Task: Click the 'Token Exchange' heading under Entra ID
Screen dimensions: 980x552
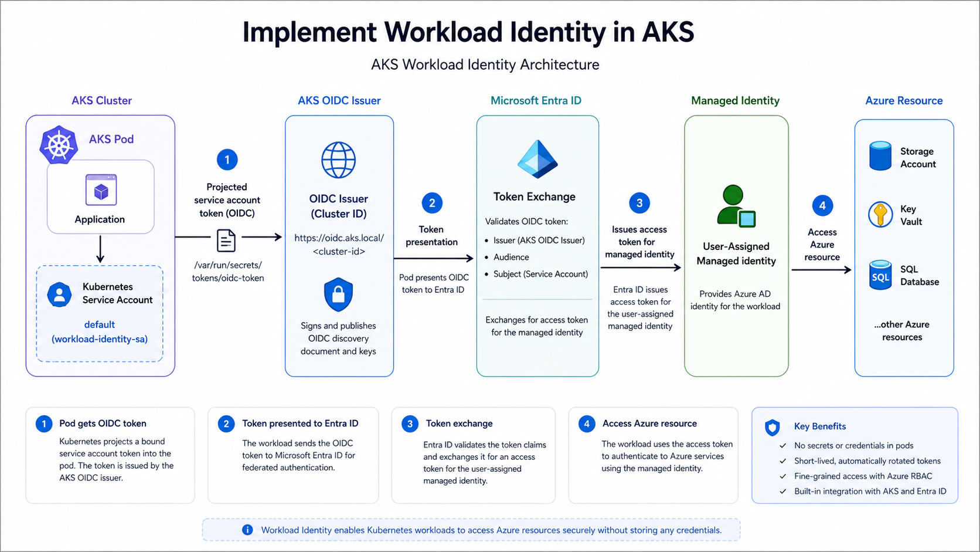Action: [535, 197]
